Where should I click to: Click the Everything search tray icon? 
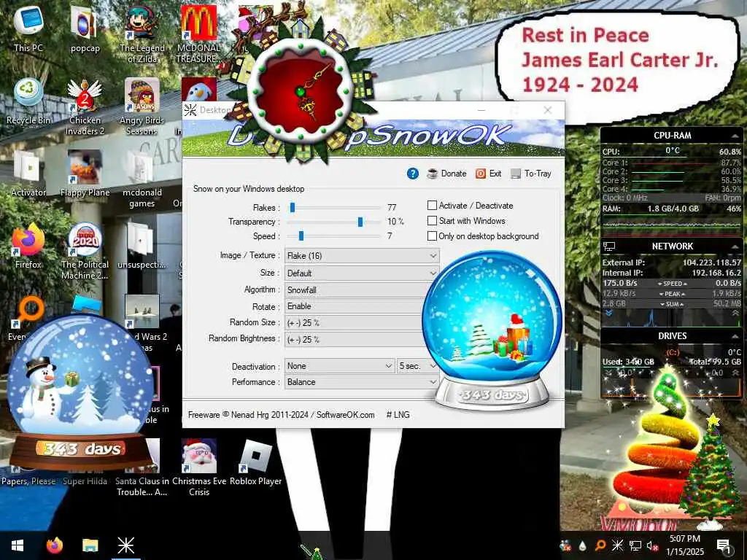[x=600, y=545]
